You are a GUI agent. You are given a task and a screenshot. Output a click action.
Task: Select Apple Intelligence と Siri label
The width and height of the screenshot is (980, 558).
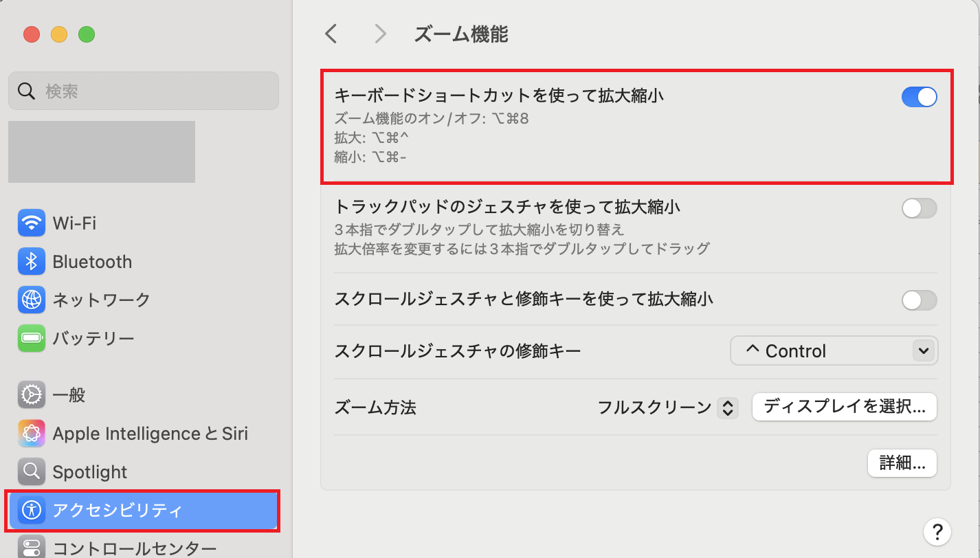tap(151, 434)
